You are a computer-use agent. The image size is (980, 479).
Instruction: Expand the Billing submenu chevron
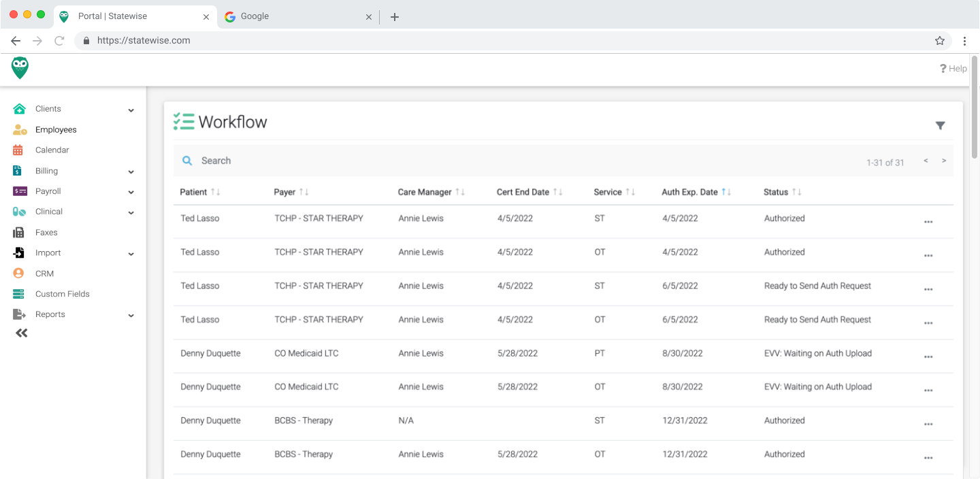pyautogui.click(x=131, y=172)
